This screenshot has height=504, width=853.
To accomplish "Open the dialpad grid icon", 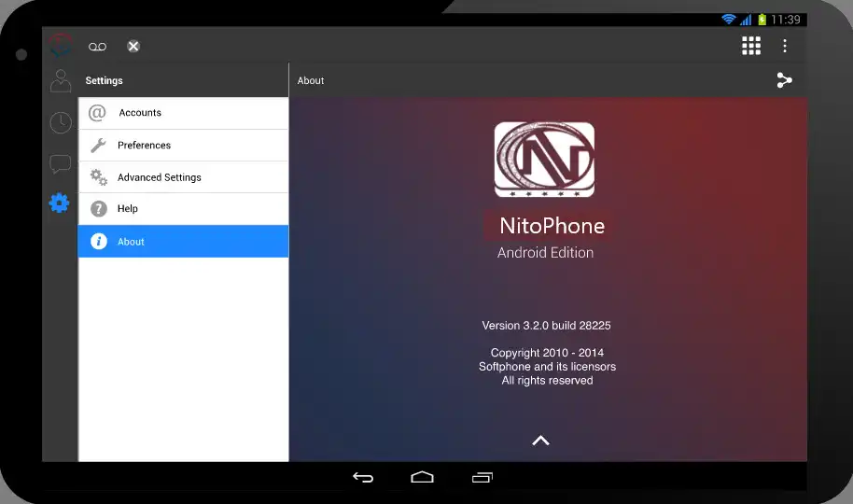I will point(751,46).
